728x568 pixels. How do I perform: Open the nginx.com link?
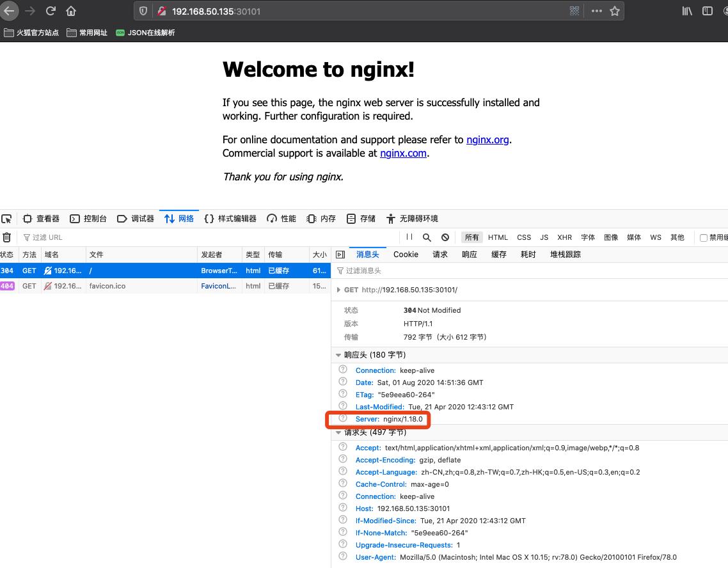tap(403, 153)
